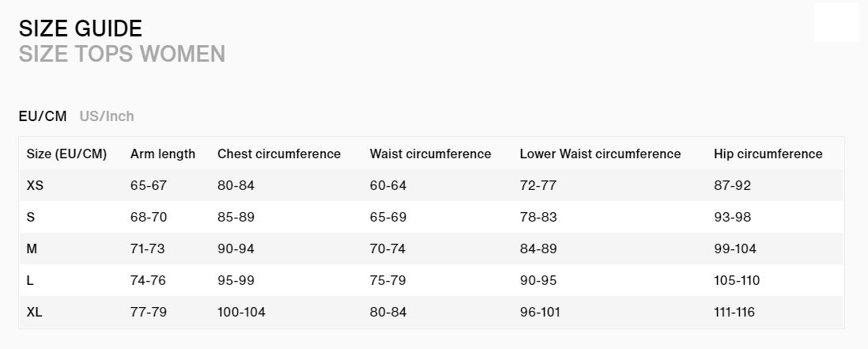Click the SIZE GUIDE heading
Screen dimensions: 868x349
pyautogui.click(x=81, y=28)
